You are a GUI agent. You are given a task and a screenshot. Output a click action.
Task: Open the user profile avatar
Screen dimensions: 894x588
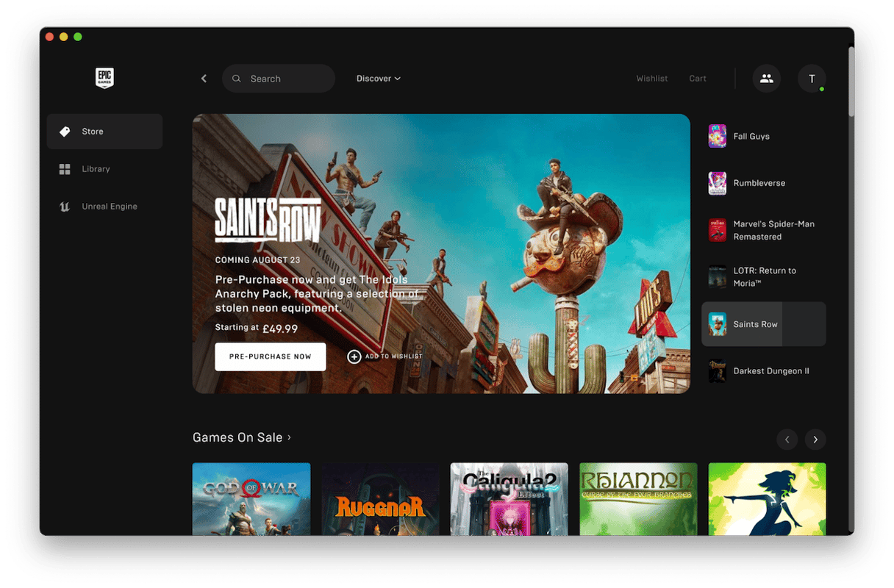(812, 78)
